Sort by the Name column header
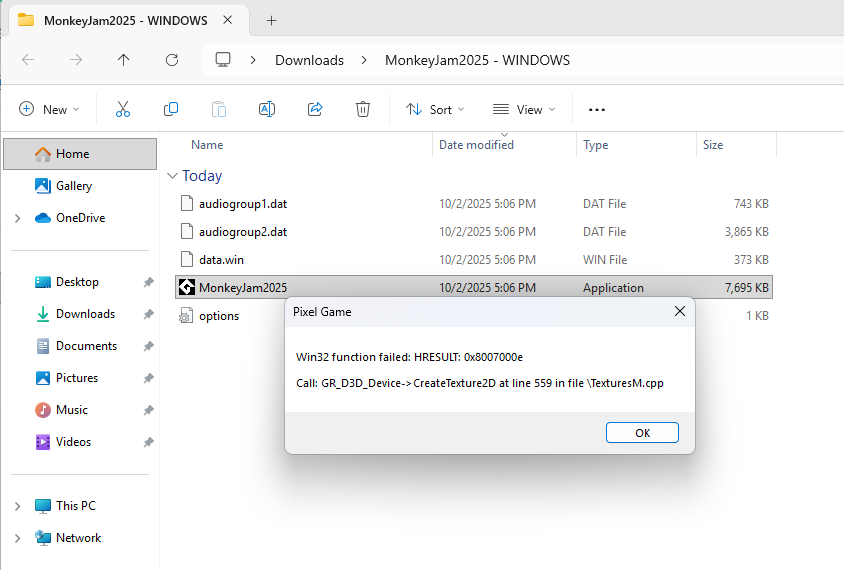 tap(207, 145)
